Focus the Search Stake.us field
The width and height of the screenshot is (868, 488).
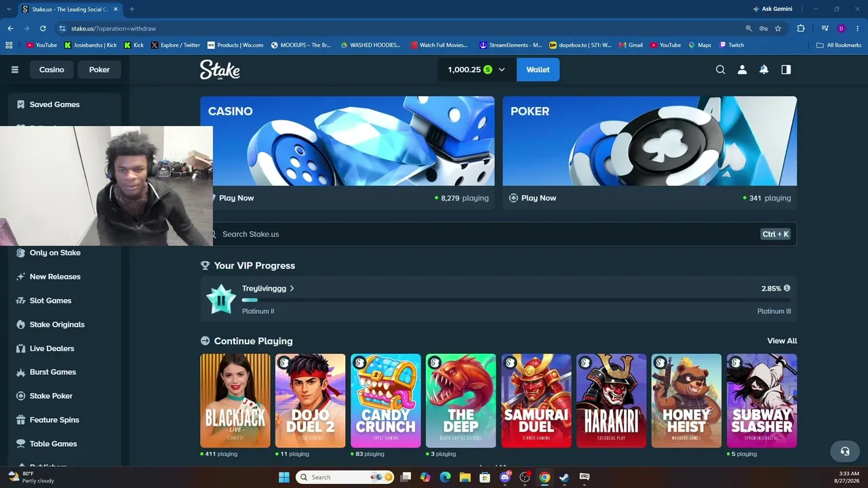498,234
